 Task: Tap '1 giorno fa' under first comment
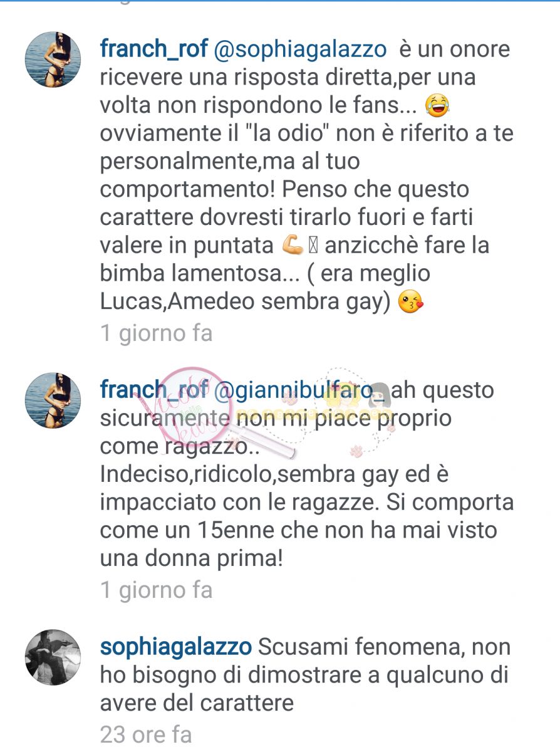tap(157, 333)
